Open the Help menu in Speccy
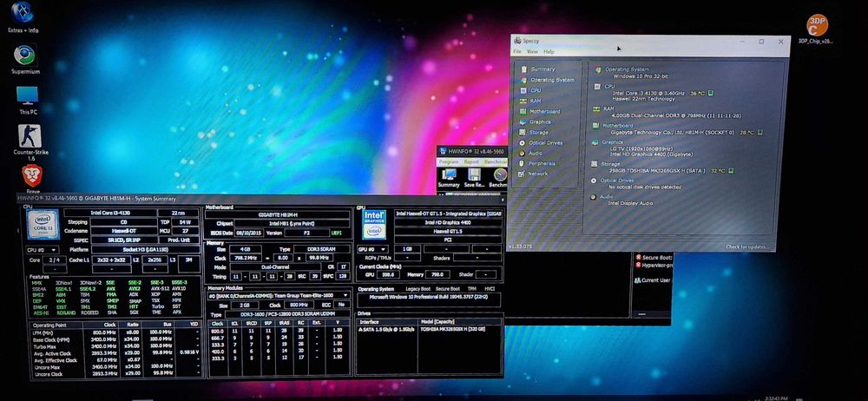868x401 pixels. point(549,51)
